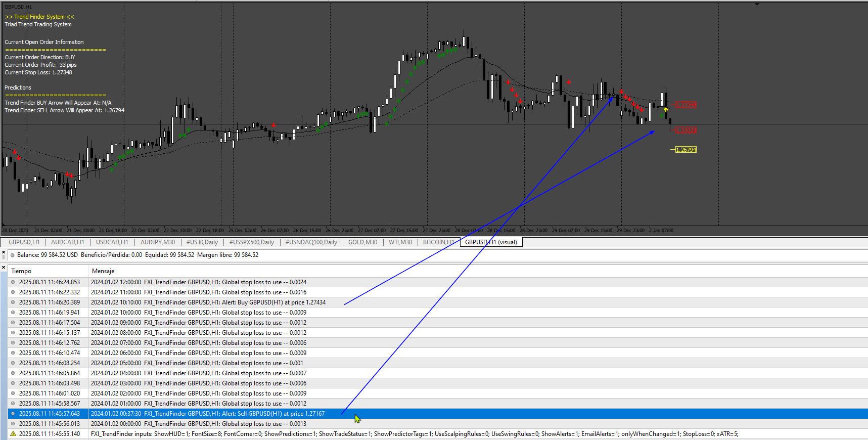Close the journal log panel with X
The height and width of the screenshot is (440, 868).
tap(4, 268)
